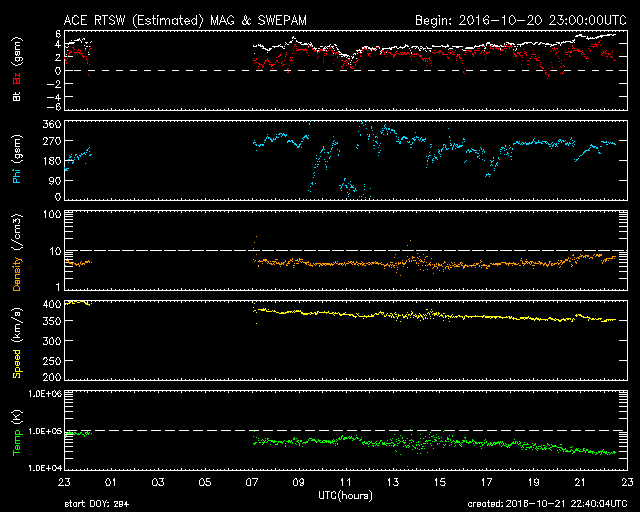Click the plot title 'ACE RTSW (Estimated) MAG & SWEPAM'
640x512 pixels.
(185, 20)
